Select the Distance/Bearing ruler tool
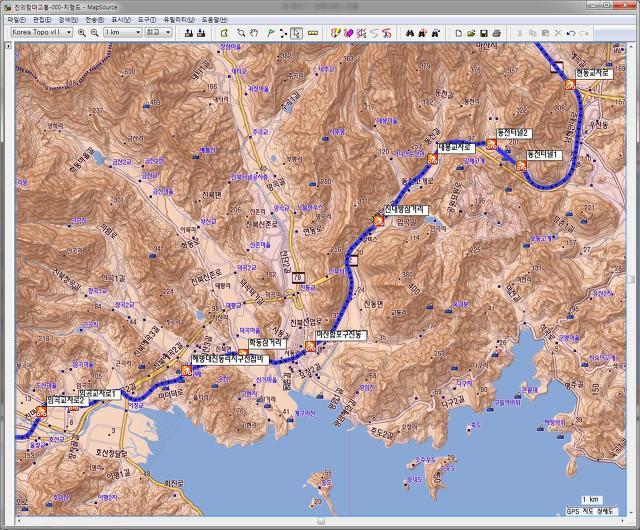The width and height of the screenshot is (640, 530). [313, 33]
